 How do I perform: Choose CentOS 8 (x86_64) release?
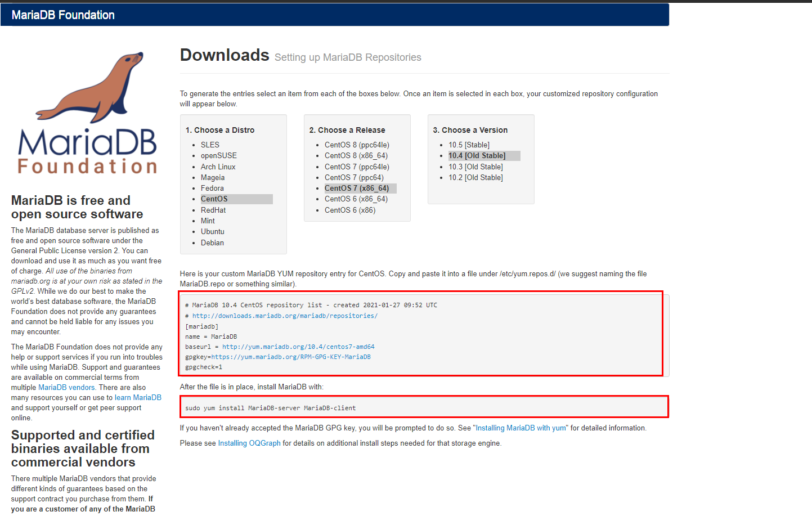click(x=356, y=155)
